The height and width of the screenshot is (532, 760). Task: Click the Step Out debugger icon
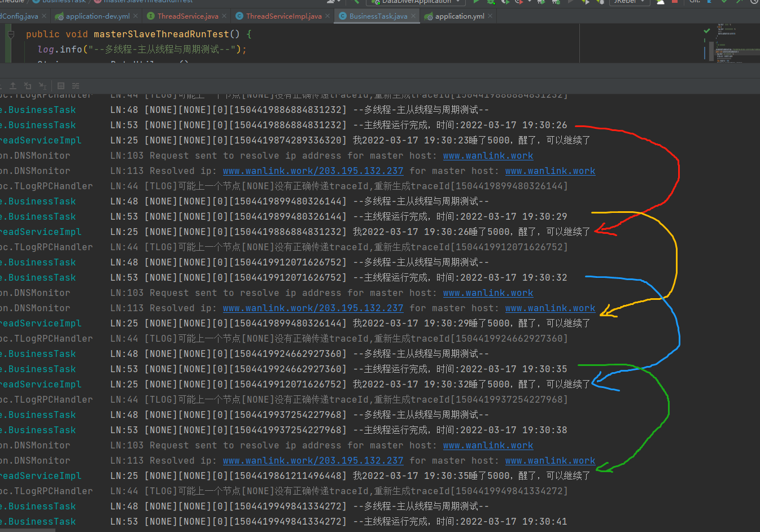(x=13, y=86)
